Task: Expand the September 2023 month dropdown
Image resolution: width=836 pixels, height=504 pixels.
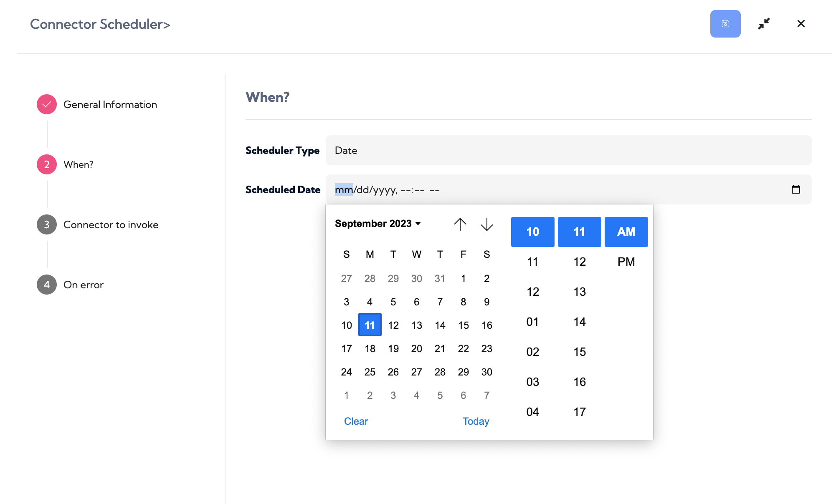Action: (x=378, y=224)
